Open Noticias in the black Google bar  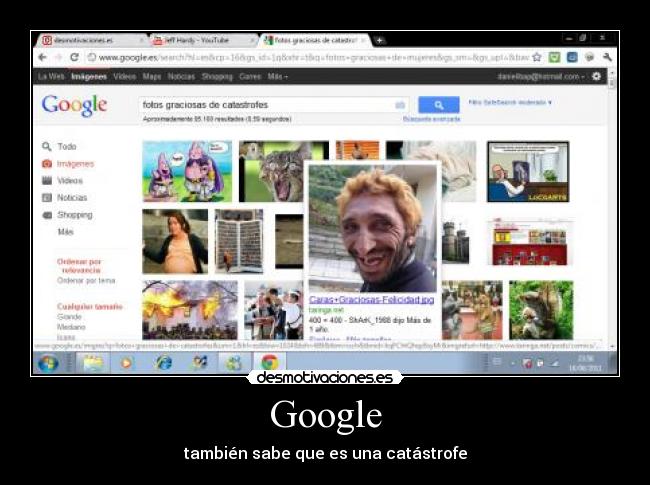click(x=181, y=76)
